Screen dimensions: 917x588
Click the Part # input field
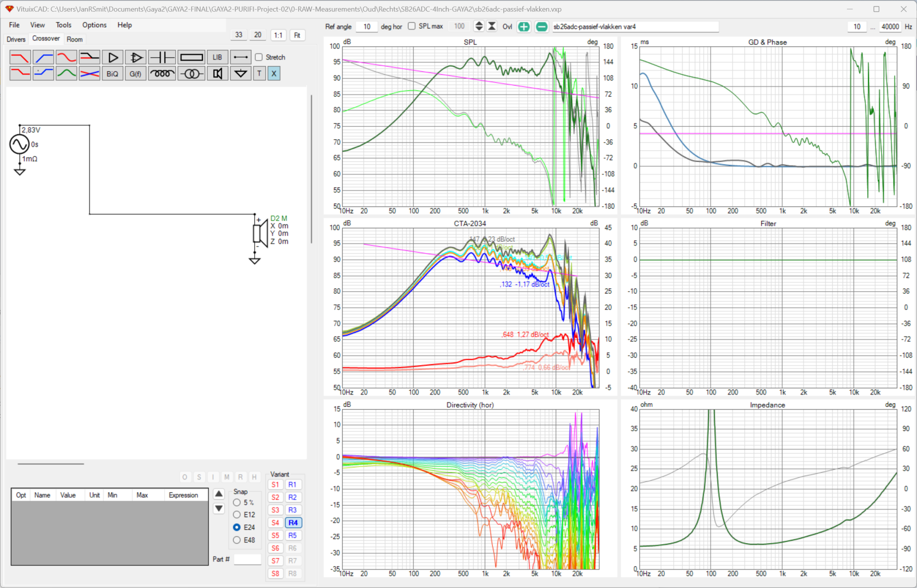[248, 559]
